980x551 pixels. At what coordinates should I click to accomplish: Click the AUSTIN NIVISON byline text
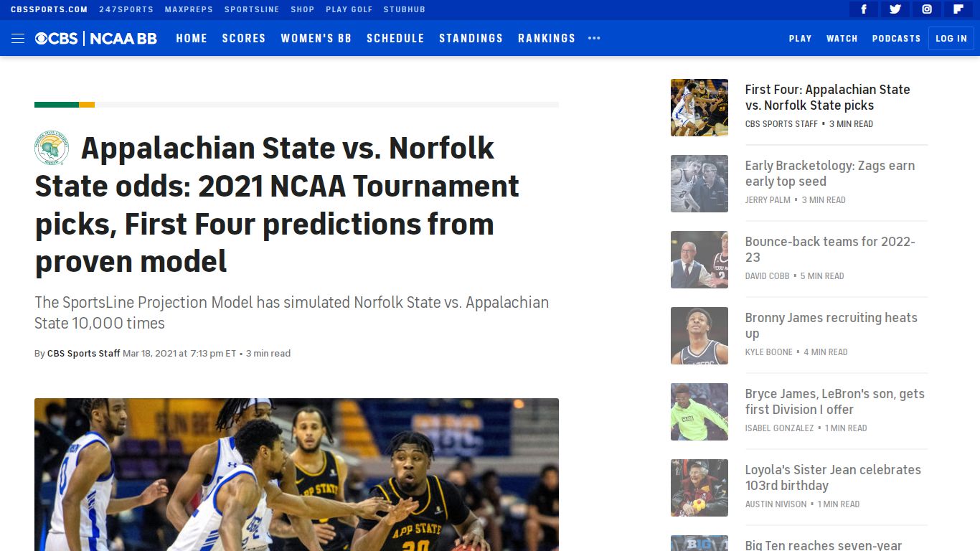(776, 504)
